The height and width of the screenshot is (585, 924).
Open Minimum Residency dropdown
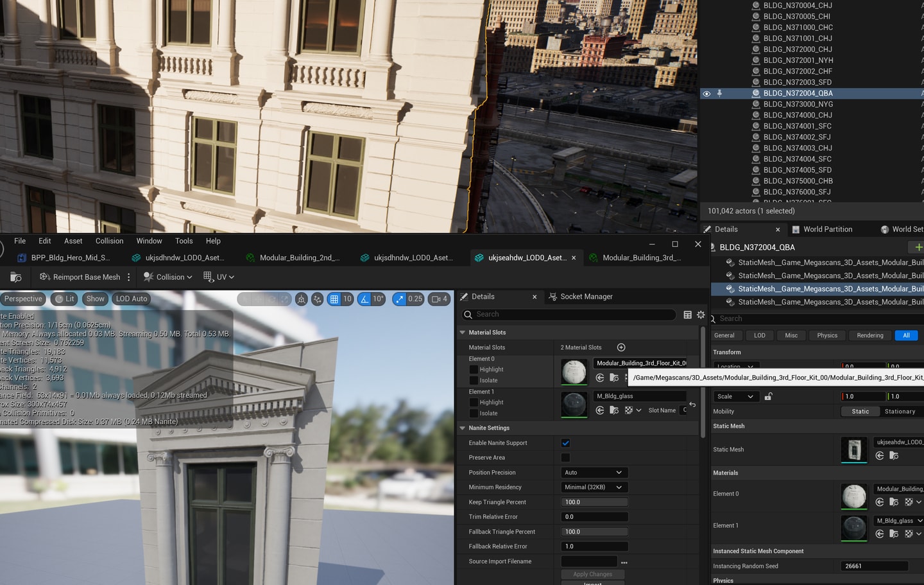coord(594,487)
